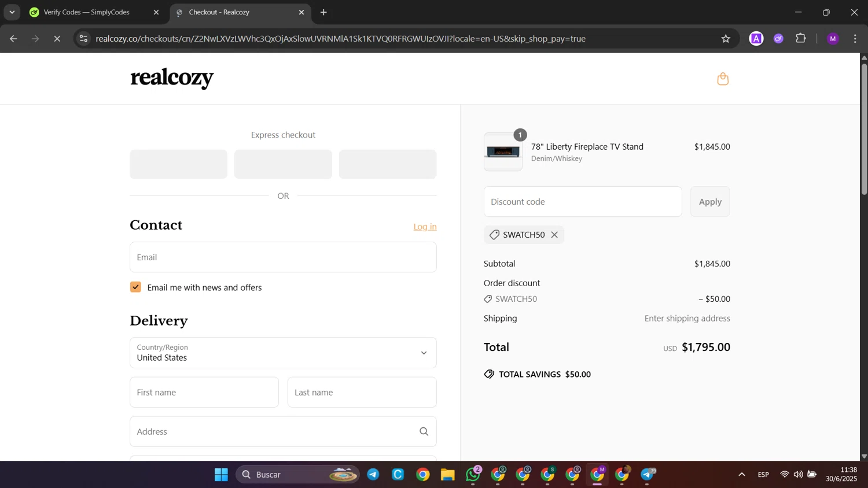Open the battery status icon in tray
The width and height of the screenshot is (868, 488).
coord(812,475)
